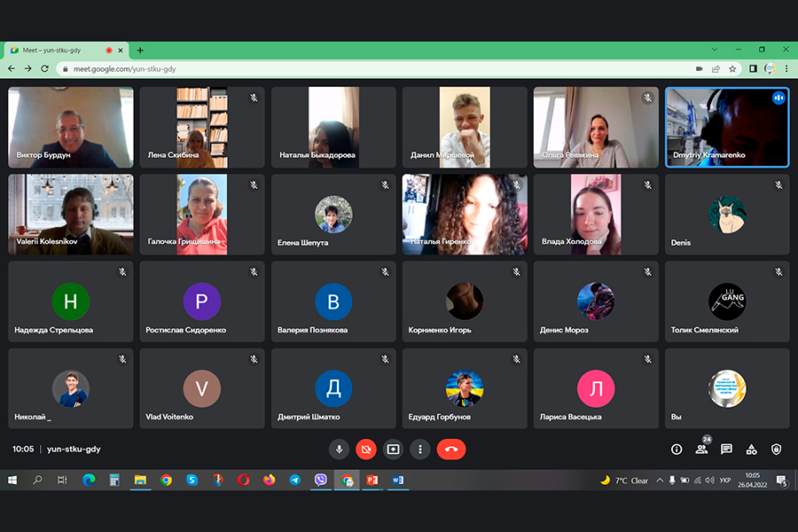This screenshot has height=532, width=798.
Task: Click the green Н avatar of Надежда Стрельцова
Action: [x=71, y=301]
